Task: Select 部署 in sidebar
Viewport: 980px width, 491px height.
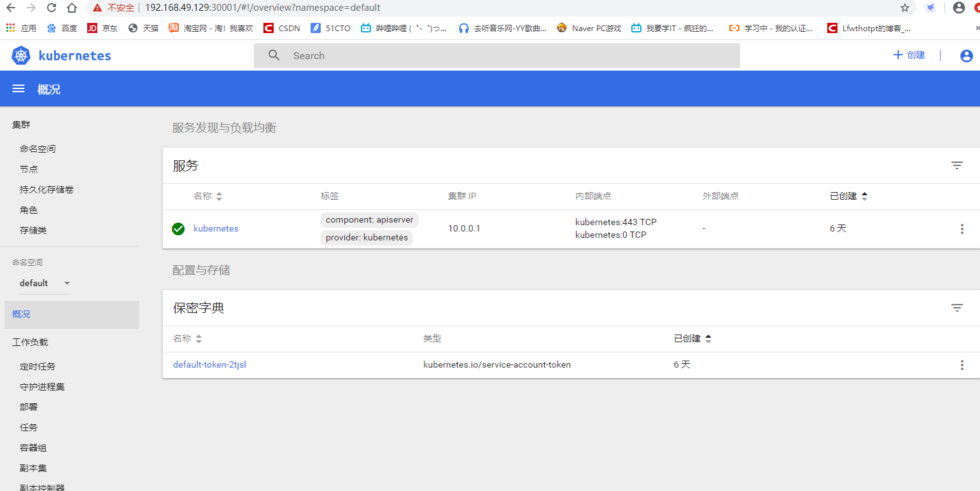Action: [x=29, y=407]
